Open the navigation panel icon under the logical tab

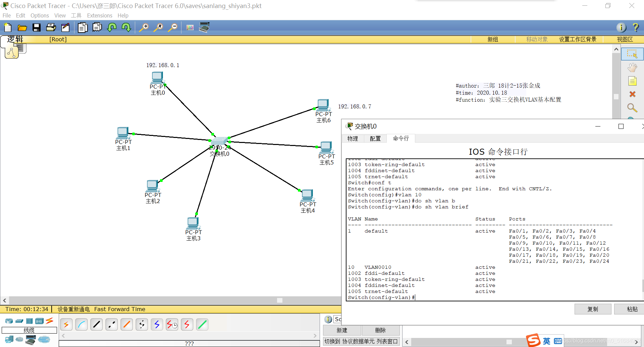pos(12,53)
